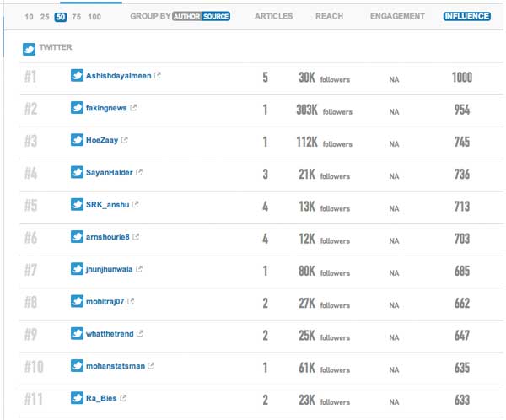Sort by Engagement column

397,16
